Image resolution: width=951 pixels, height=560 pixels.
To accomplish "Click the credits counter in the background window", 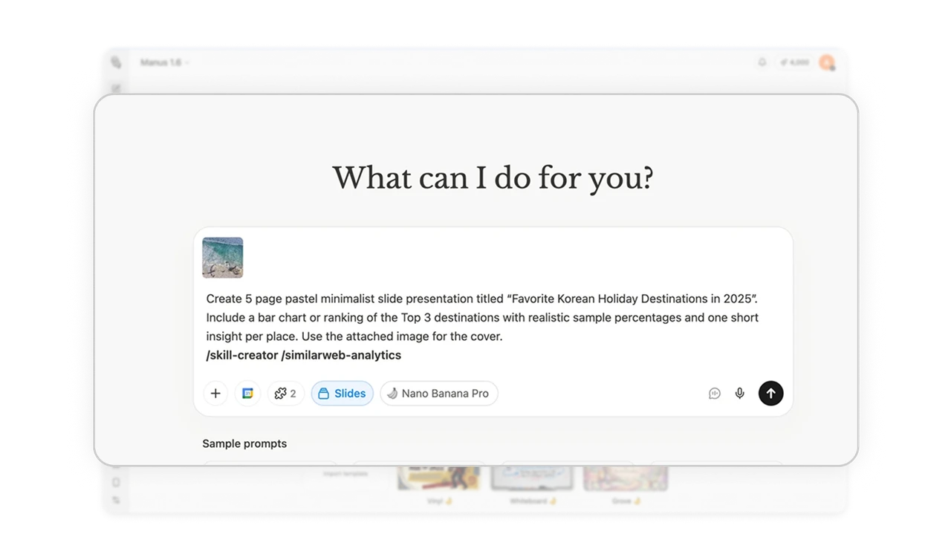I will [x=795, y=62].
